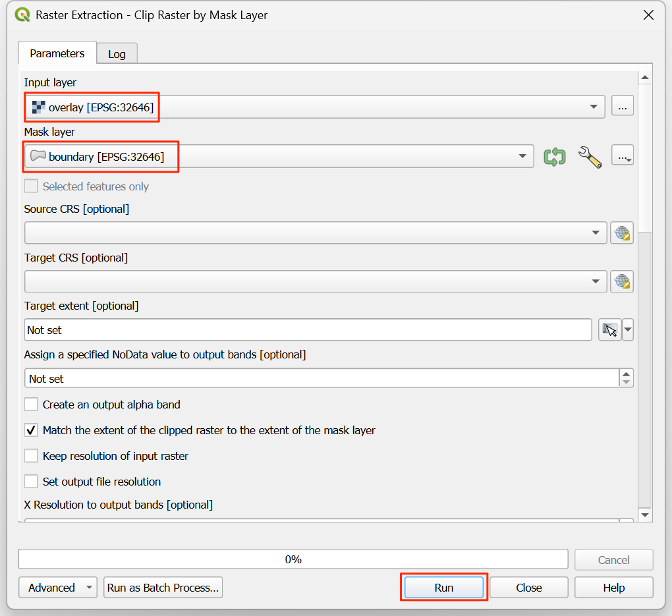Viewport: 672px width, 616px height.
Task: Open mask layer advanced options wrench
Action: click(x=590, y=157)
